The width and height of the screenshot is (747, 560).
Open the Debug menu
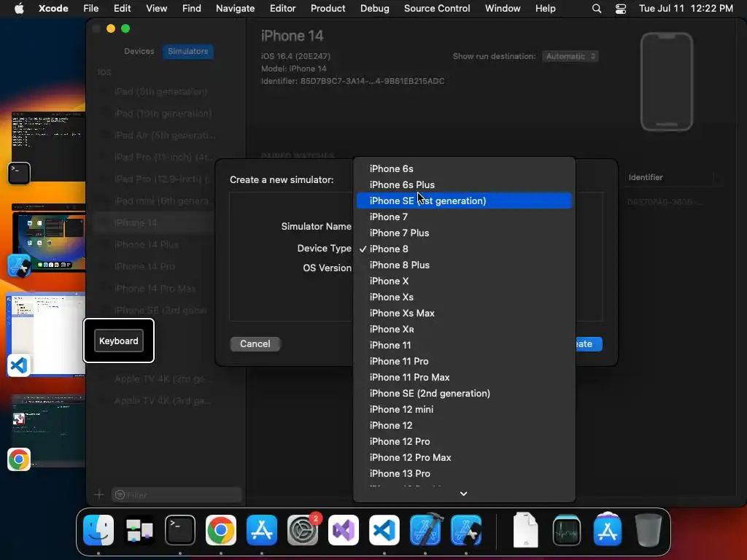pos(374,9)
